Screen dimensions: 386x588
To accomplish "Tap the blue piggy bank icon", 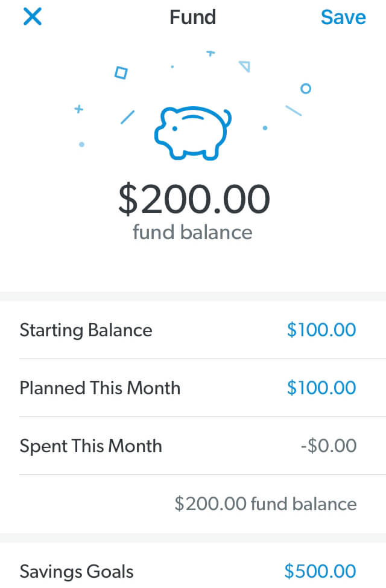I will click(x=192, y=133).
